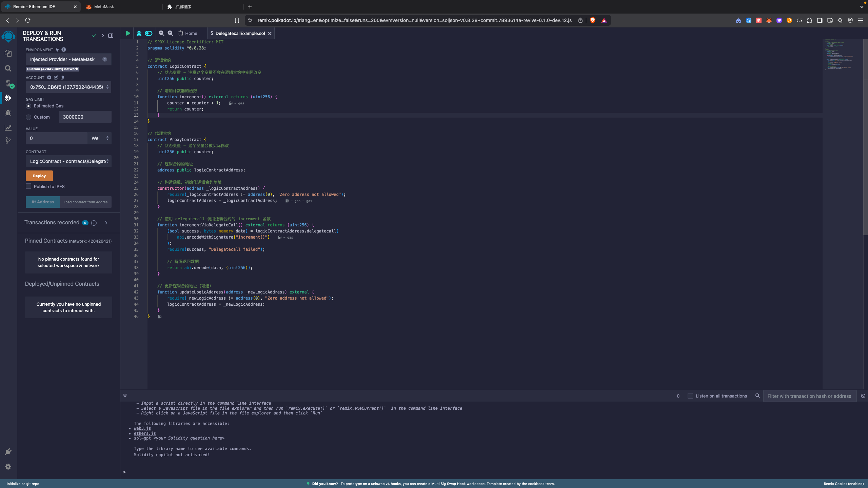Screen dimensions: 868x488
Task: Open the browser tab list chevron
Action: (x=862, y=7)
